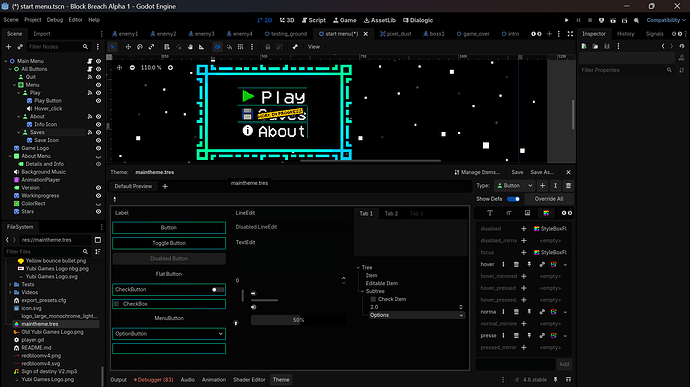The width and height of the screenshot is (690, 387).
Task: Open skeleton bone options icon
Action: (295, 47)
